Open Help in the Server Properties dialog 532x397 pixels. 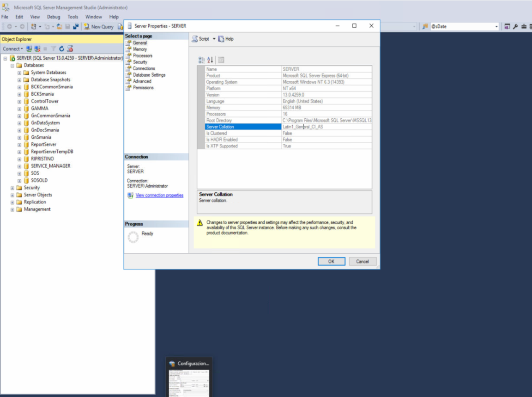tap(226, 39)
